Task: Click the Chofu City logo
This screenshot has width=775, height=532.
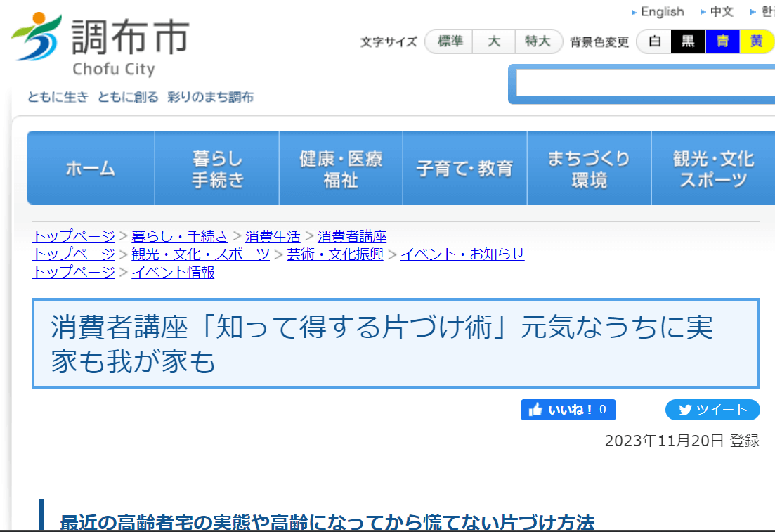Action: point(100,44)
